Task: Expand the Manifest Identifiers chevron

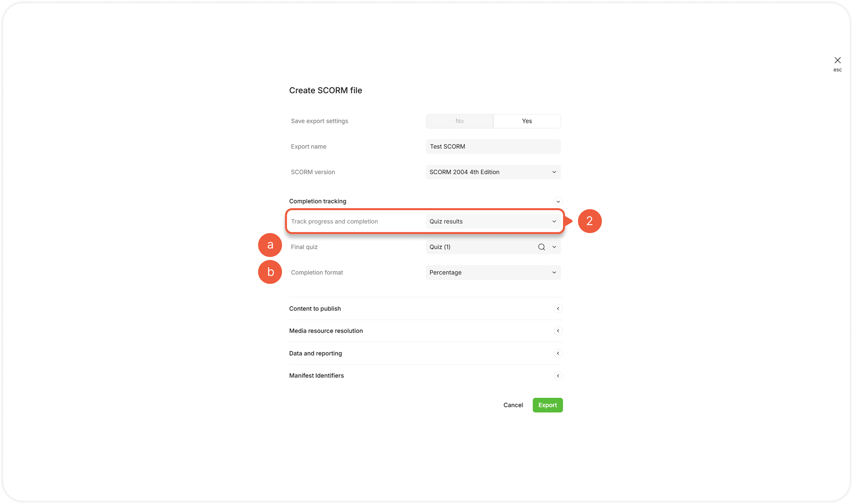Action: point(558,376)
